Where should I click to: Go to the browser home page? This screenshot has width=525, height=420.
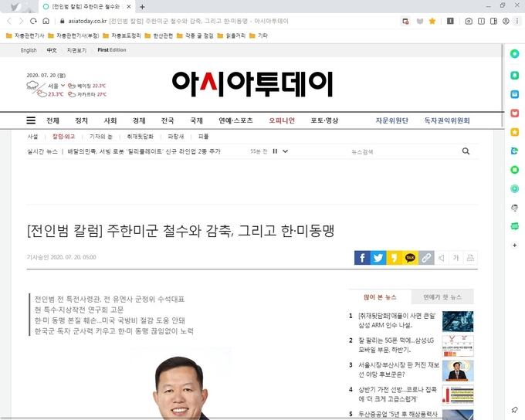46,21
